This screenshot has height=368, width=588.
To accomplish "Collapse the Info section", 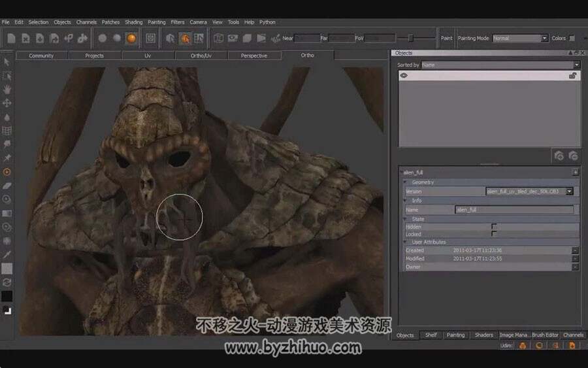I will [x=405, y=200].
